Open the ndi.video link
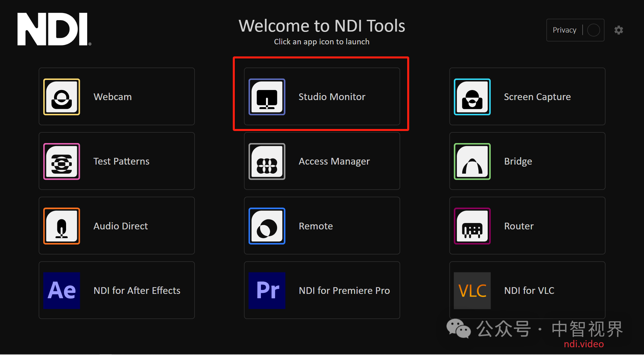This screenshot has width=644, height=355. tap(583, 344)
